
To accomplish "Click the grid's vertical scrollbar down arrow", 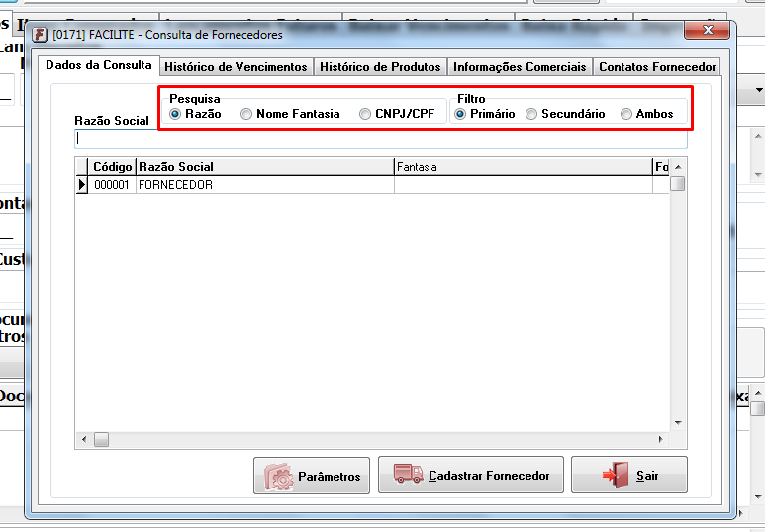I will point(677,422).
